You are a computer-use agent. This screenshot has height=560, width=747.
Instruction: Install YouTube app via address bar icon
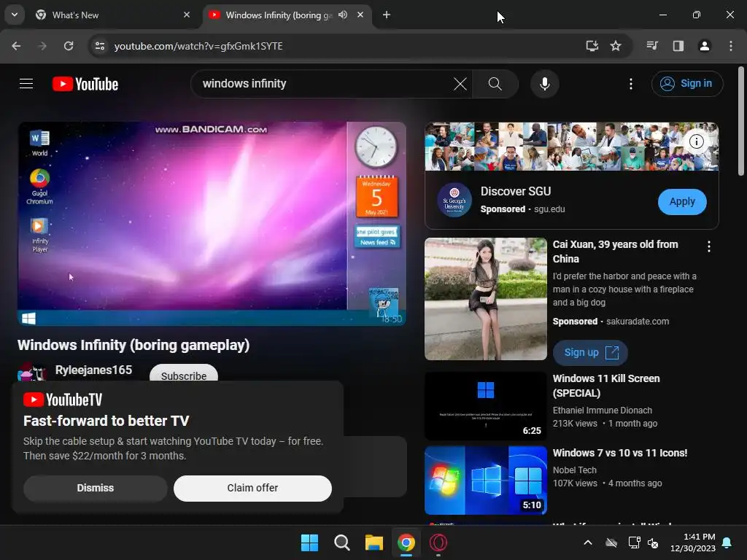click(x=592, y=46)
